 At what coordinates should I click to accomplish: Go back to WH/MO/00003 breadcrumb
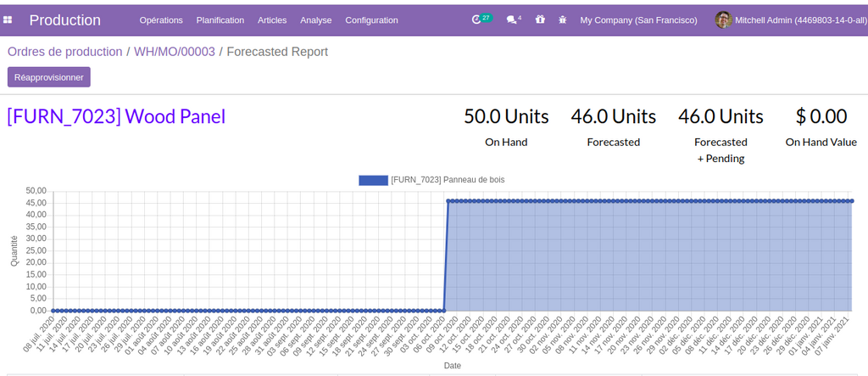pyautogui.click(x=175, y=52)
